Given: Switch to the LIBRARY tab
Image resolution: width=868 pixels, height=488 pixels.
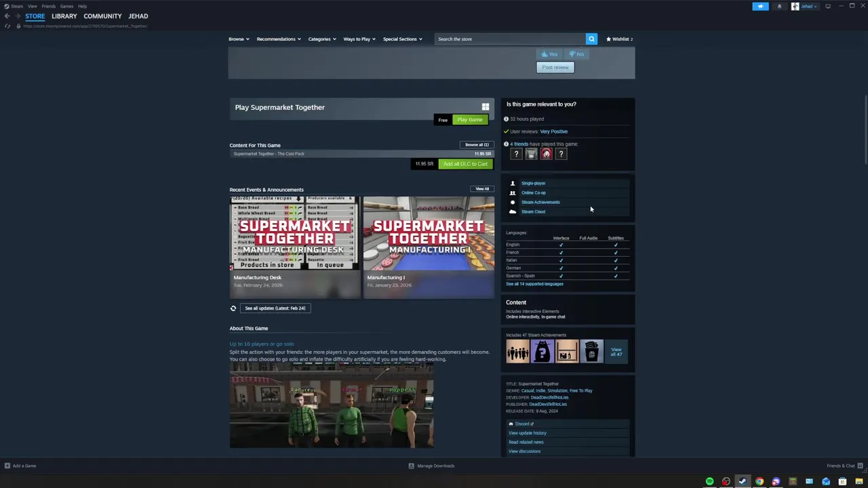Looking at the screenshot, I should coord(64,16).
